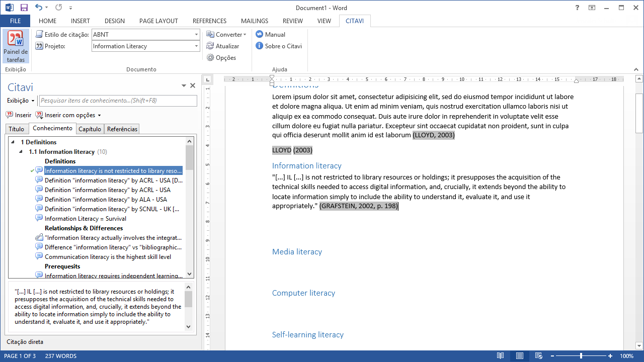Open the FILE tab
The height and width of the screenshot is (362, 644).
(15, 21)
